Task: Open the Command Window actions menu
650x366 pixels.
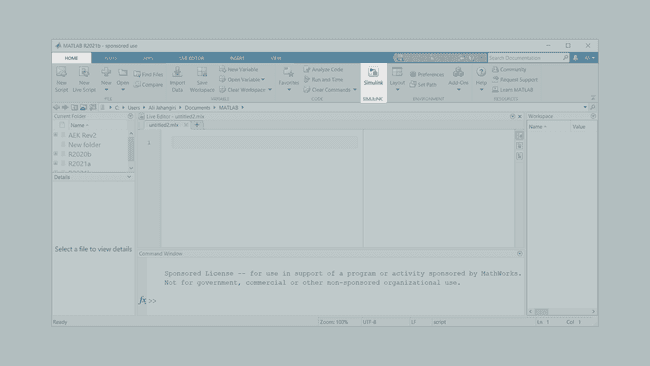Action: pyautogui.click(x=519, y=253)
